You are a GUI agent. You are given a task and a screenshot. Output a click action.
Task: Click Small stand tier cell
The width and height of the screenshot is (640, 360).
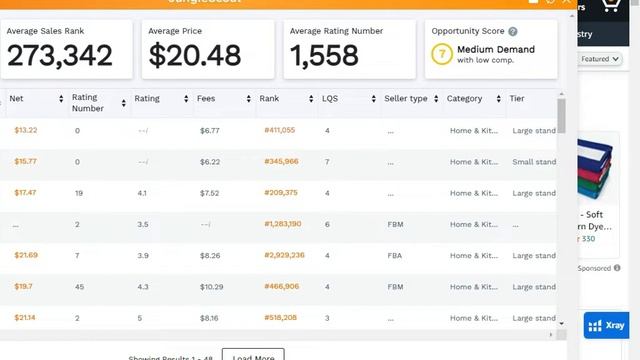pyautogui.click(x=534, y=162)
